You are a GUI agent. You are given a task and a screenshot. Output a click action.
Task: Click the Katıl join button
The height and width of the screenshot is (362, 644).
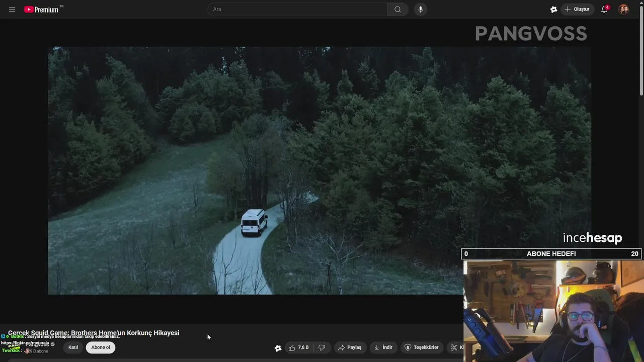point(73,347)
